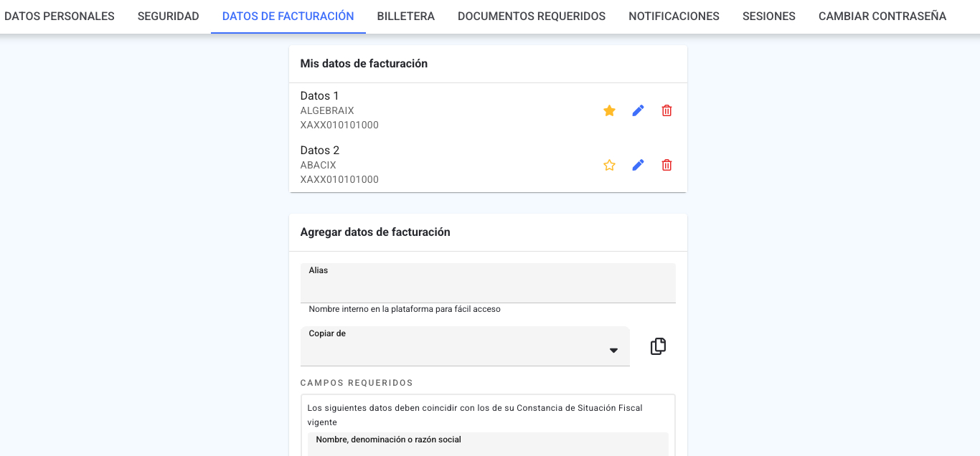Edit Datos 1 with pencil icon
This screenshot has width=980, height=456.
(638, 110)
